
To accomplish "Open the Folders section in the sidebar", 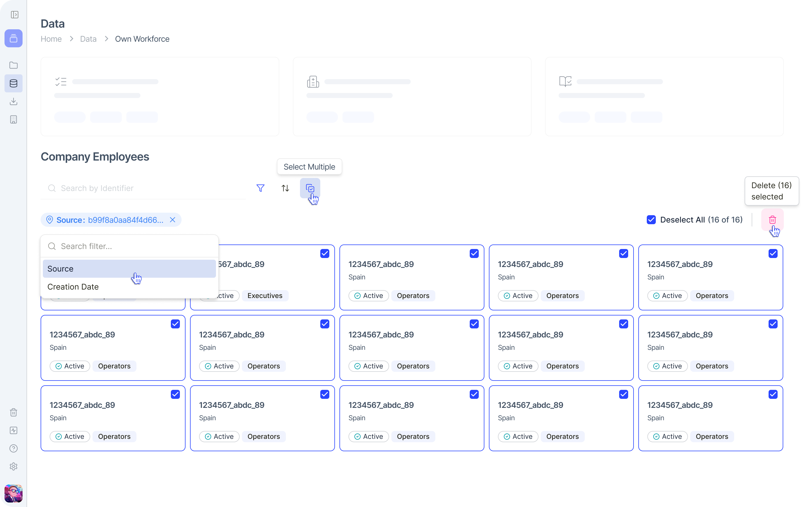I will click(14, 65).
